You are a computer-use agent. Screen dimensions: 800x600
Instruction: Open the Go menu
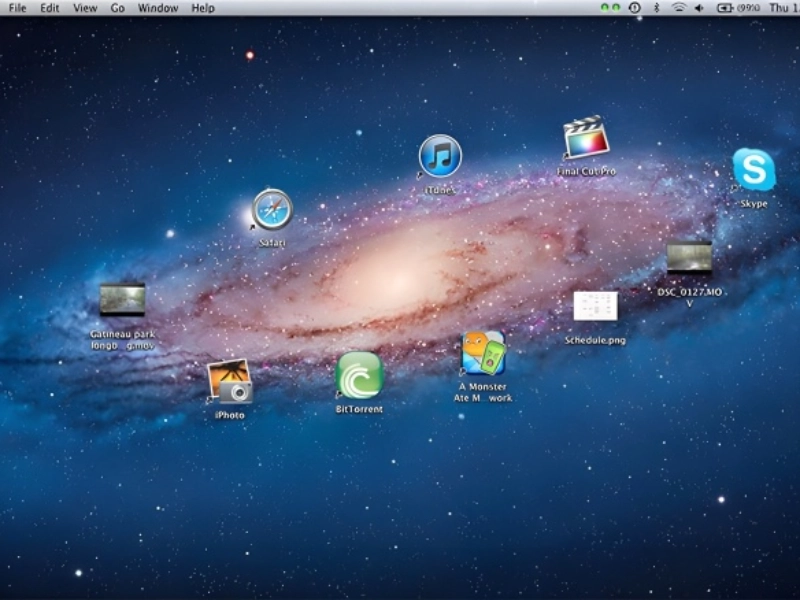pos(118,8)
